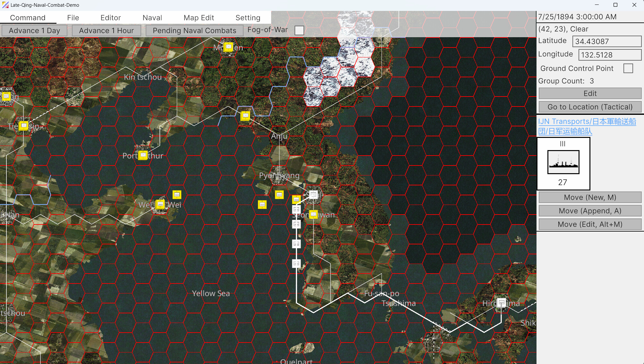Select the unit marker at Mukden
Screen dimensions: 644x364
point(229,47)
